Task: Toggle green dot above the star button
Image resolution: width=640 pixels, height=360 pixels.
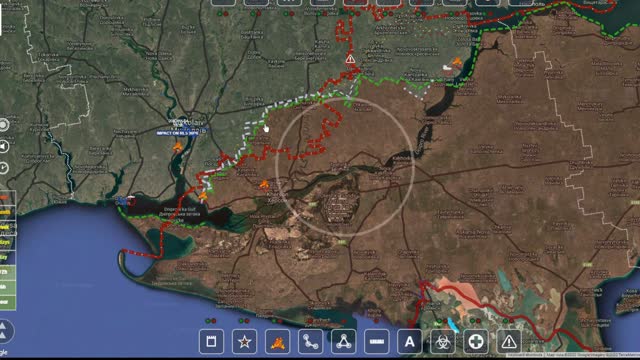Action: point(241,321)
